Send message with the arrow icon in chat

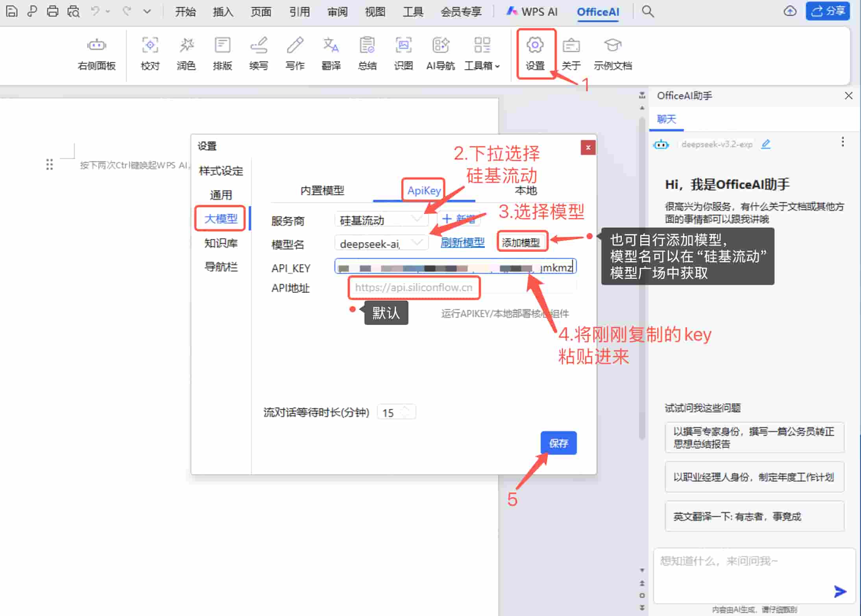[840, 591]
